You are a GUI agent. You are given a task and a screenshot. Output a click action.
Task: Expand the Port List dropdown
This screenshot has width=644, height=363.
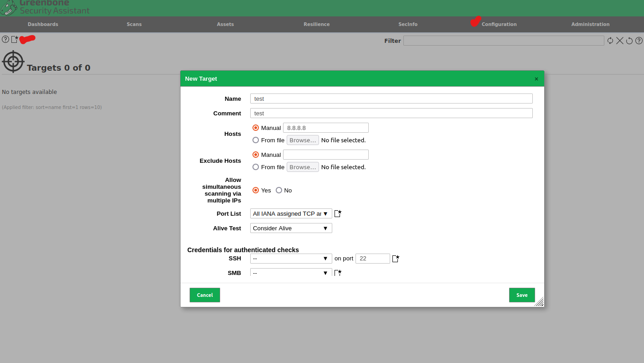click(291, 213)
